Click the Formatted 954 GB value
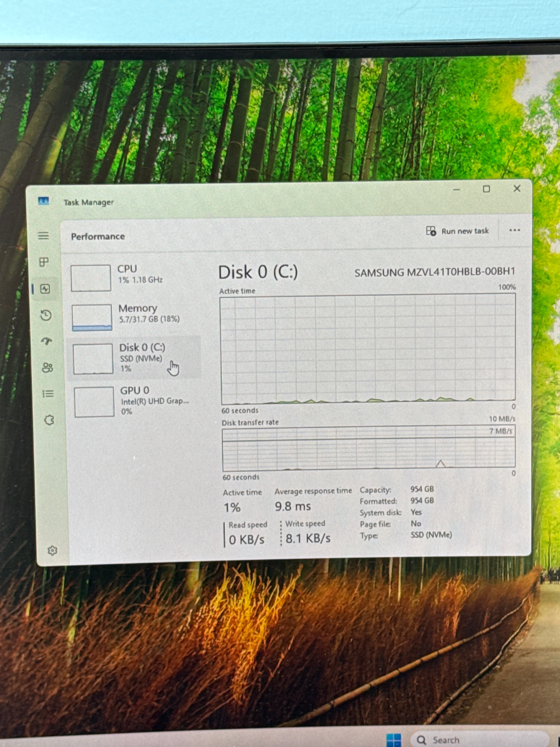560x747 pixels. pos(422,500)
